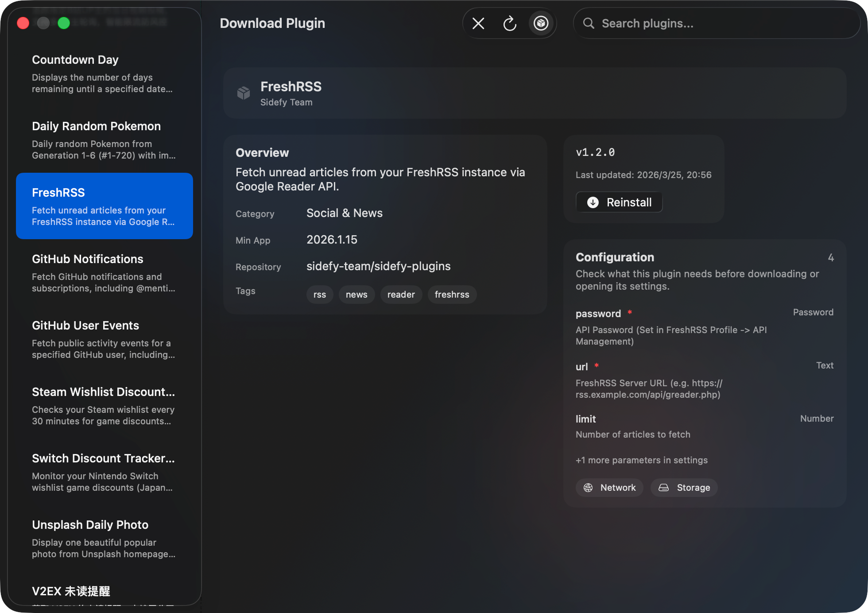The width and height of the screenshot is (868, 613).
Task: Click the freshrss tag
Action: click(x=452, y=295)
